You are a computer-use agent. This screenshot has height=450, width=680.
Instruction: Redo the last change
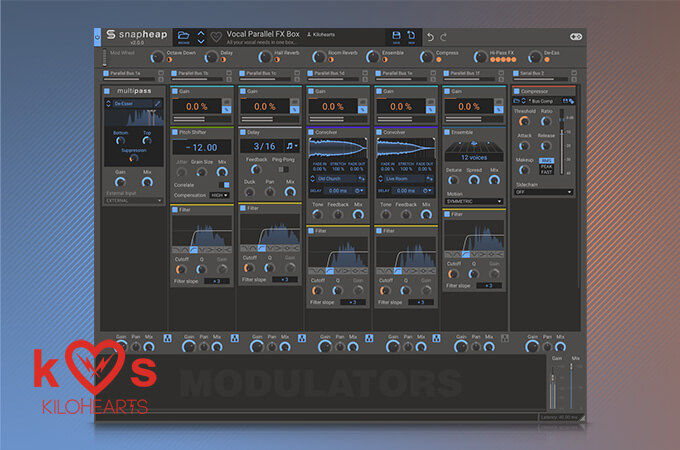click(443, 37)
